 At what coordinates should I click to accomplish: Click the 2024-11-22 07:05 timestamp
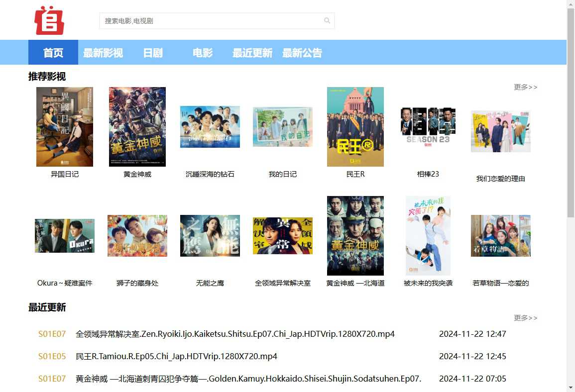pos(472,379)
